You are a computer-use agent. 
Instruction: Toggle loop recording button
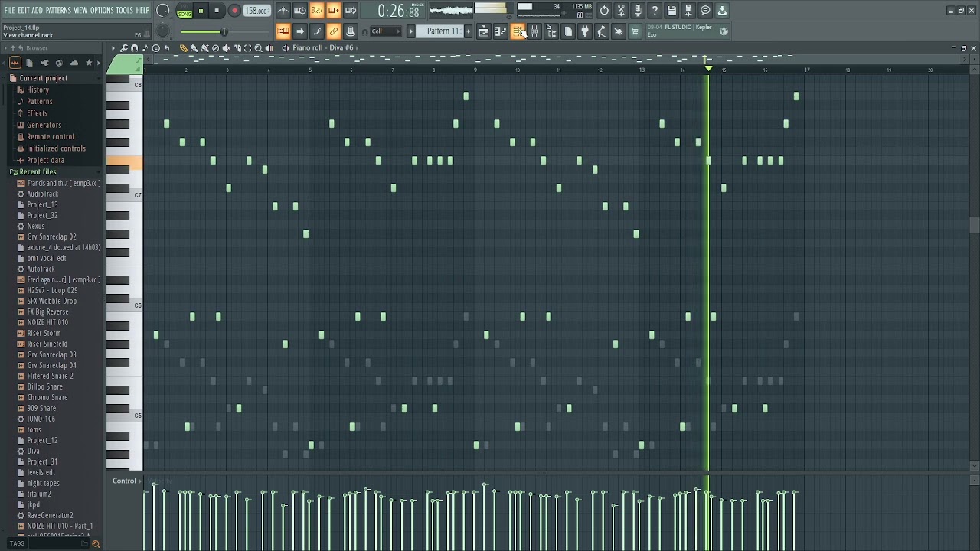pyautogui.click(x=351, y=11)
